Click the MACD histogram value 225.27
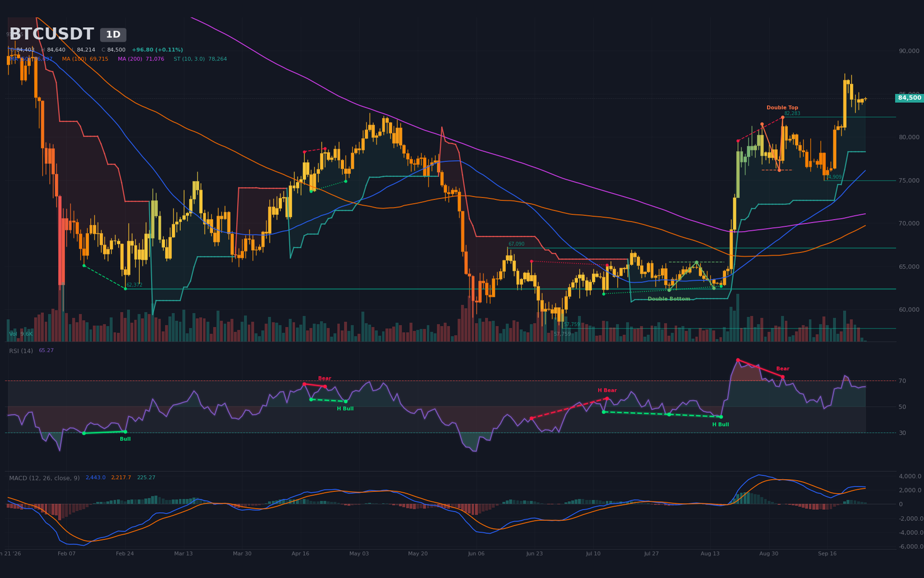Screen dimensions: 924x578 click(x=146, y=477)
